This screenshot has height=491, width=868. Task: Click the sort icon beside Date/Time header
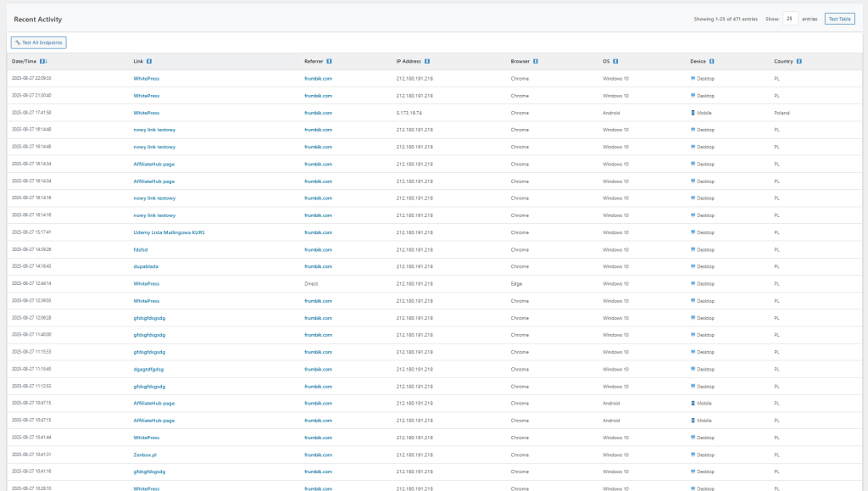click(43, 61)
